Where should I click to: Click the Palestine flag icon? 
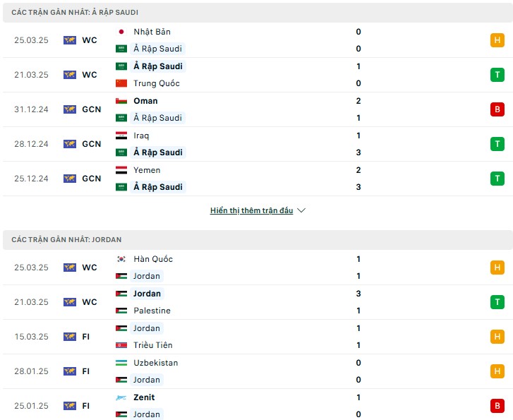(x=121, y=311)
